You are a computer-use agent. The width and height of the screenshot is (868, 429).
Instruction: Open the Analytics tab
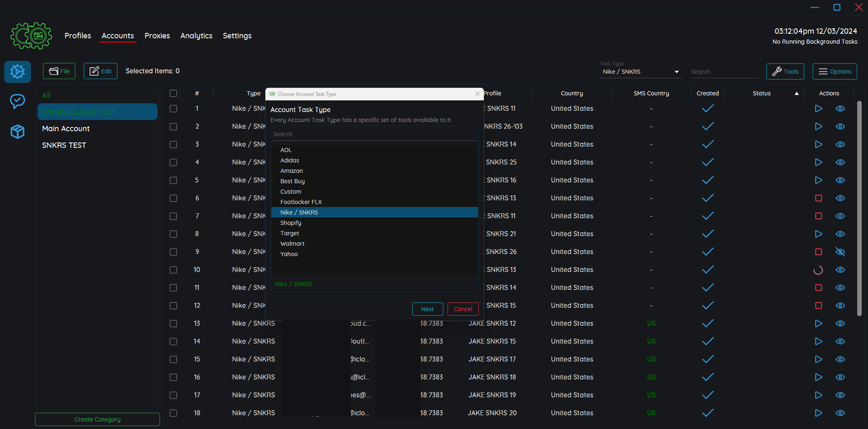coord(196,36)
